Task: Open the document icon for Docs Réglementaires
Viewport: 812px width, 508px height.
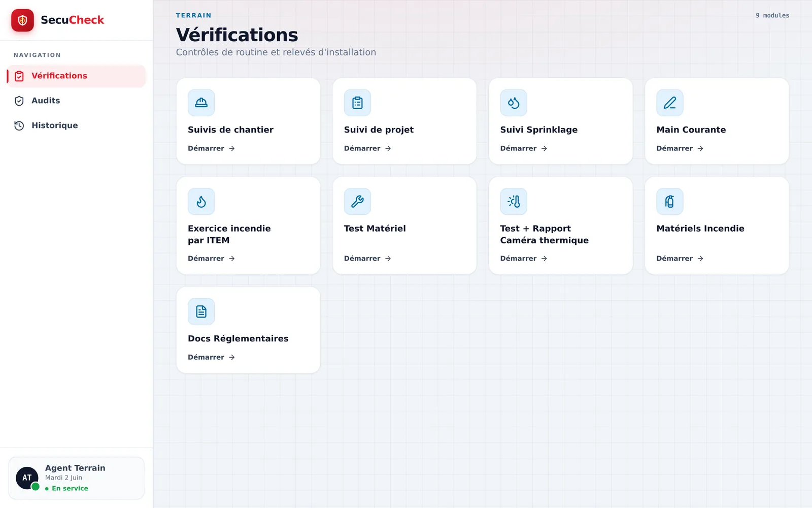Action: [x=201, y=311]
